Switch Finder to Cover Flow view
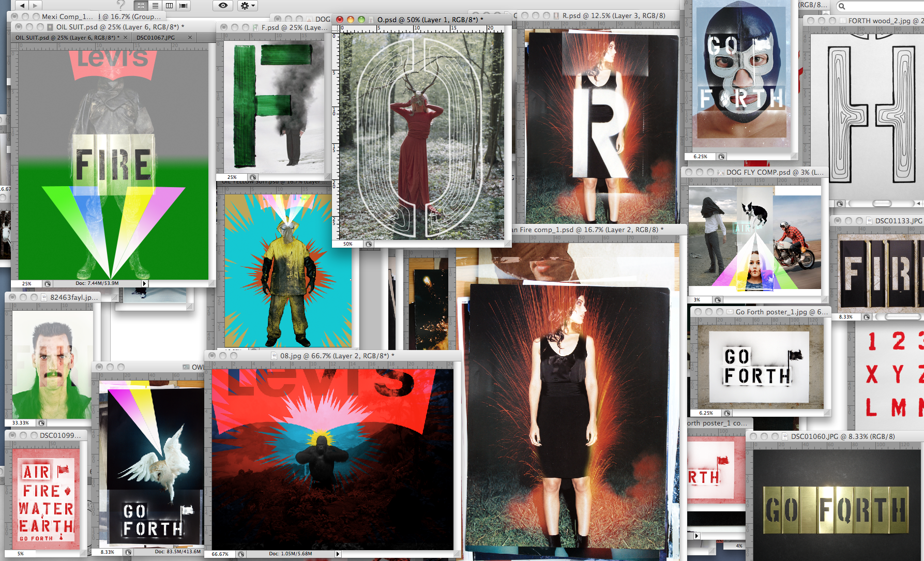Viewport: 924px width, 561px height. 183,6
